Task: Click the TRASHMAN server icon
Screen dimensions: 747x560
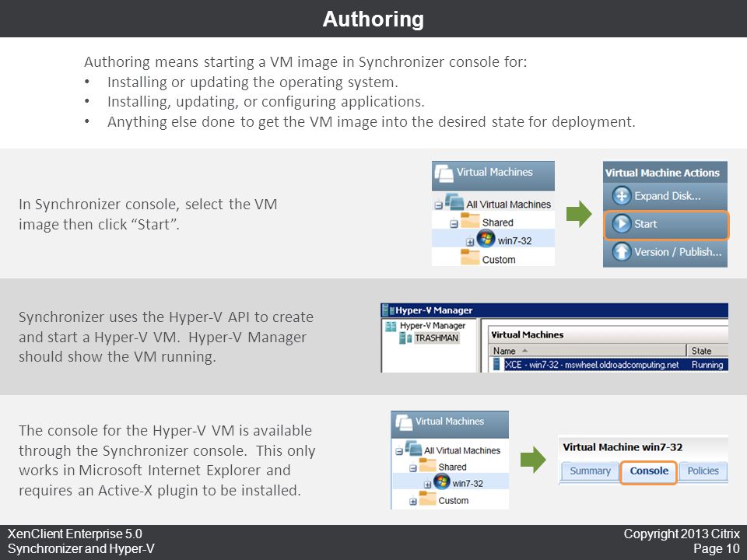Action: pos(405,338)
